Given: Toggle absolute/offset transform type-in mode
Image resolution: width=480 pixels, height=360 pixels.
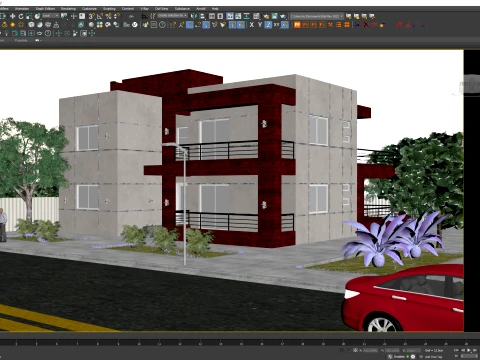Looking at the screenshot, I should [x=355, y=350].
